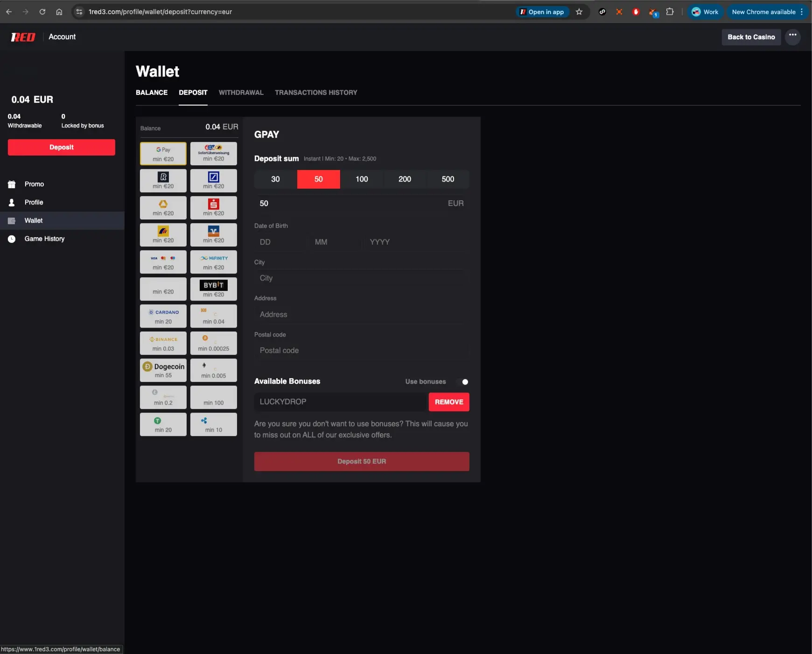Click the YYYY birth year field
Image resolution: width=812 pixels, height=654 pixels.
pyautogui.click(x=417, y=242)
